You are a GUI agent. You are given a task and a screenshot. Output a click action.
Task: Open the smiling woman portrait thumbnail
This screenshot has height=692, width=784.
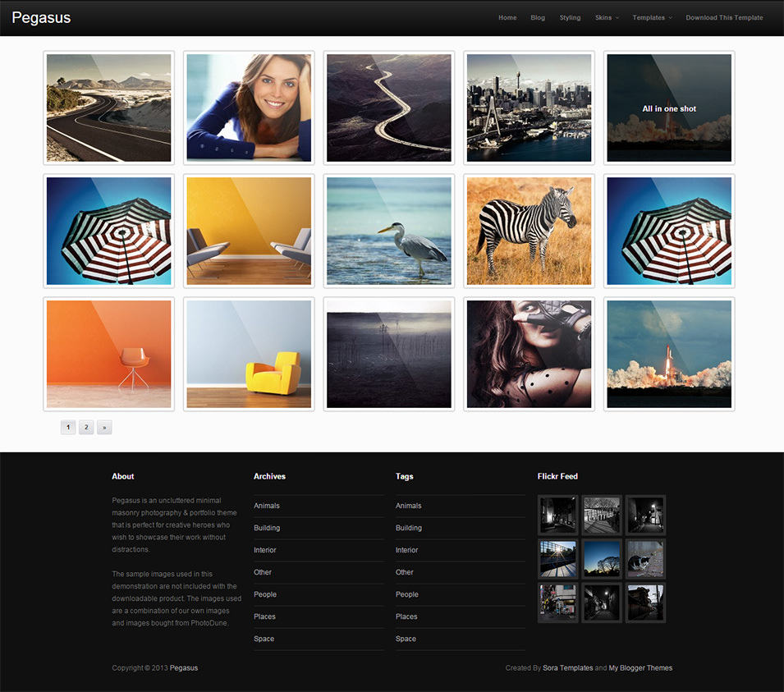[x=249, y=108]
